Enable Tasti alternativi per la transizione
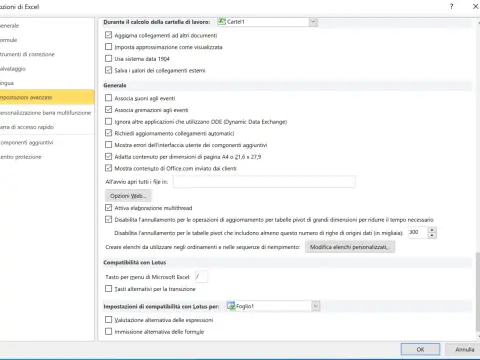480x360 pixels. point(108,289)
